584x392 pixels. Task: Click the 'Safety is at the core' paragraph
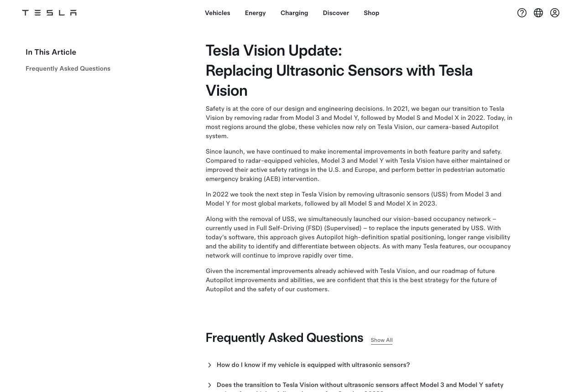(359, 122)
